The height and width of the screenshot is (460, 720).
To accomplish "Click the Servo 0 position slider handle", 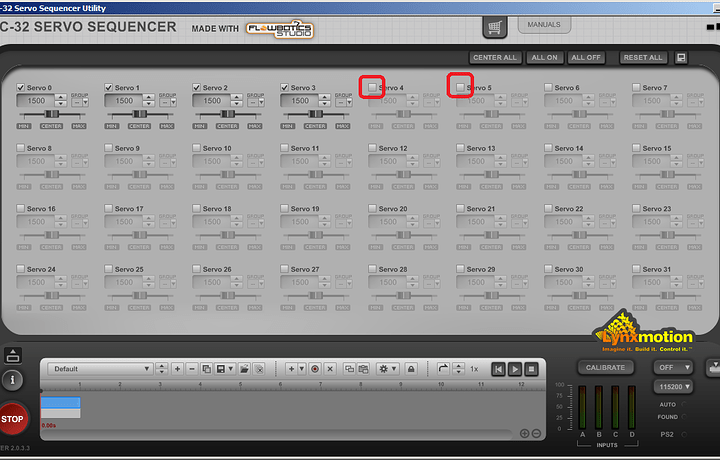I will [x=52, y=114].
